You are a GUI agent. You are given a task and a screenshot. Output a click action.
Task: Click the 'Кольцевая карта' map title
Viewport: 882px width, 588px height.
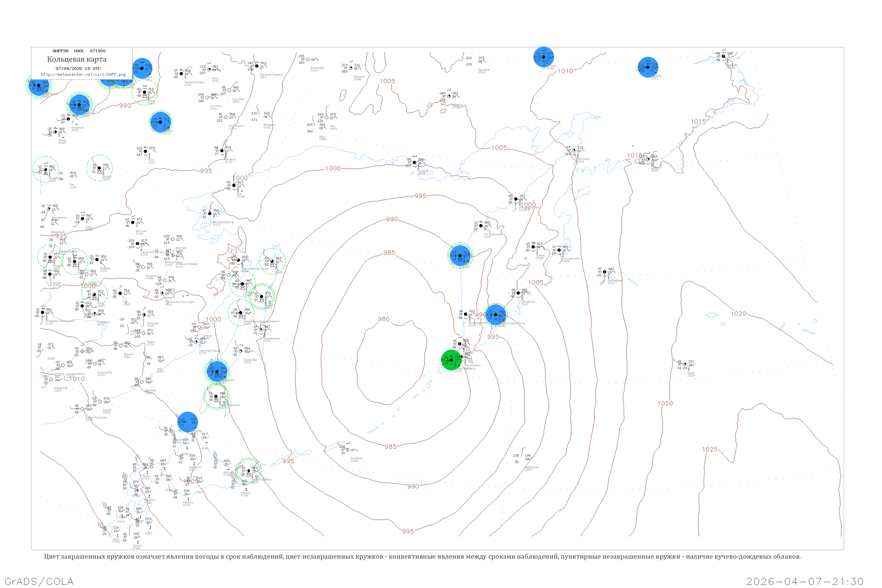click(77, 59)
